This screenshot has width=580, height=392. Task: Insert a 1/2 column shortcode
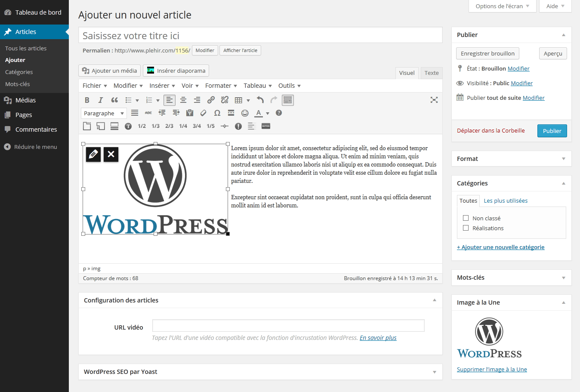(142, 126)
